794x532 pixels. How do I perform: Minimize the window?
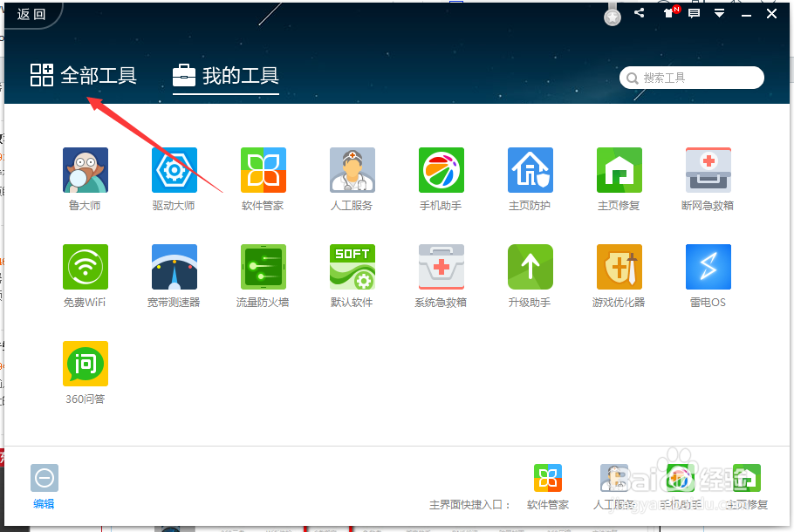[x=746, y=15]
